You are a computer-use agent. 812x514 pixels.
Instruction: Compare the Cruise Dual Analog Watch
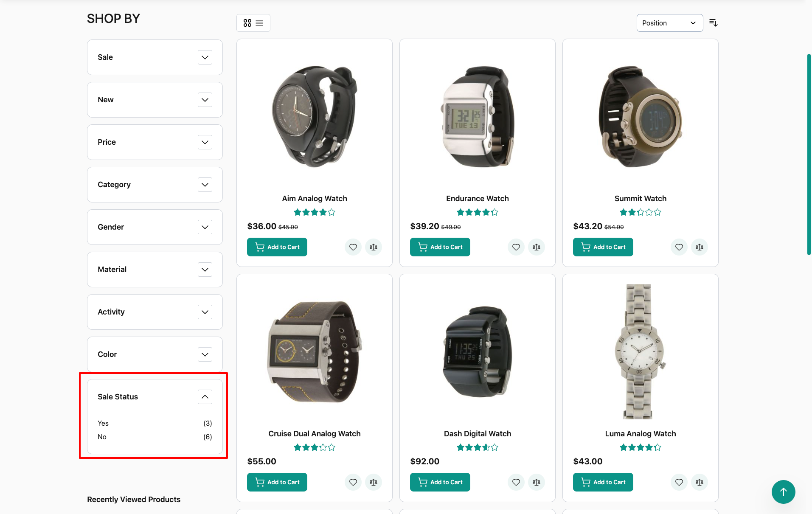tap(373, 482)
